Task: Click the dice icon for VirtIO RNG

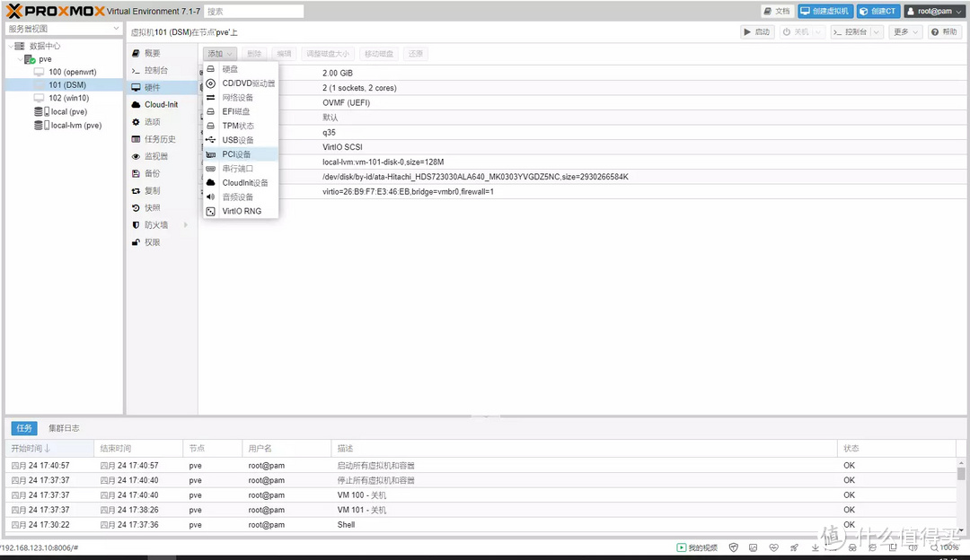Action: click(x=210, y=211)
